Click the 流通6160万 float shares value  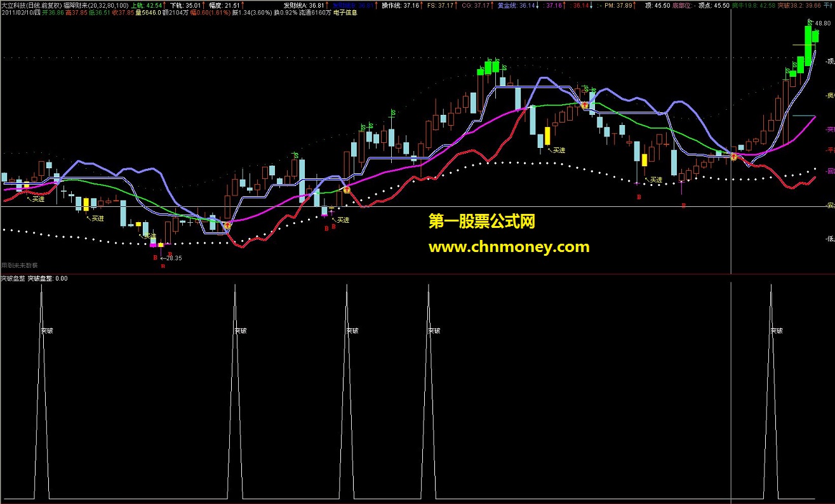point(315,13)
